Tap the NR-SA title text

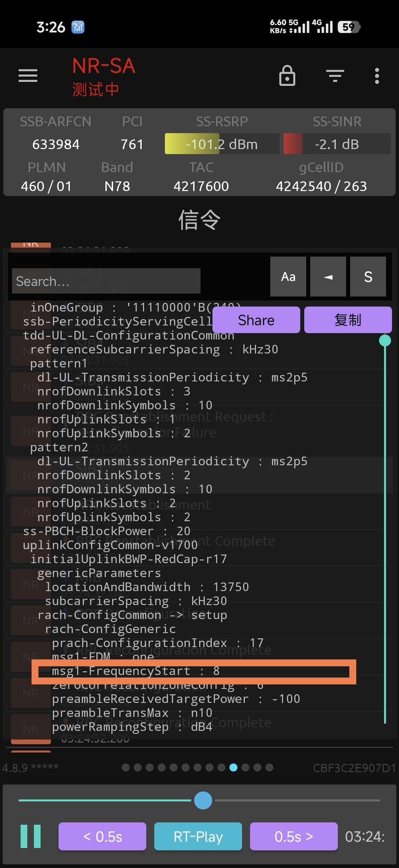[x=104, y=66]
